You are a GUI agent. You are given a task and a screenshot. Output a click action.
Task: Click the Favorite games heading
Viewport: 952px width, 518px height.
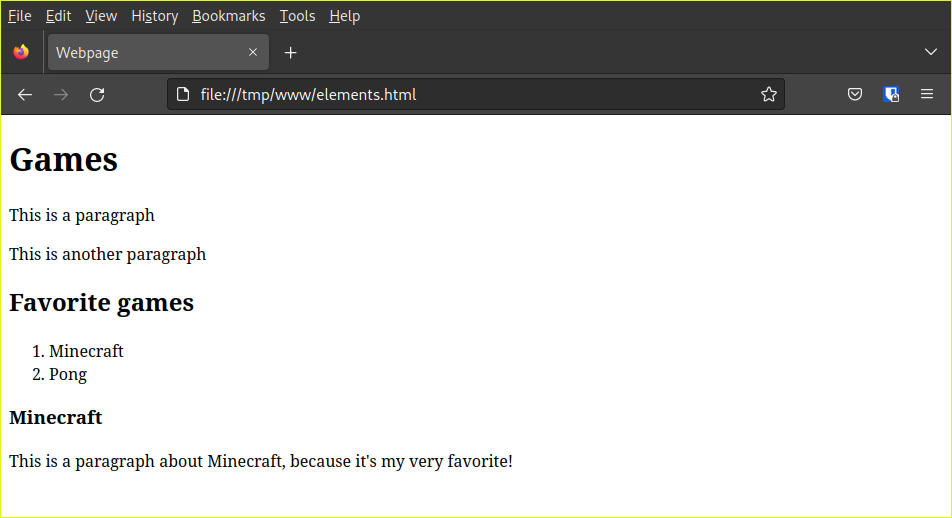[101, 302]
